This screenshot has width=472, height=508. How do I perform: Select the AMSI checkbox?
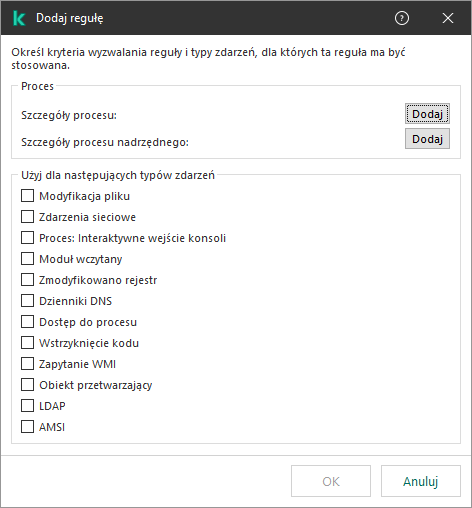coord(27,427)
